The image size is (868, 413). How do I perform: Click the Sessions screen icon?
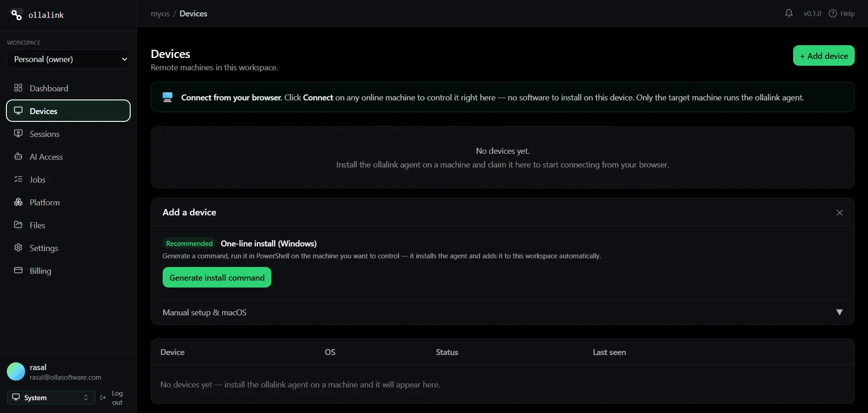18,133
